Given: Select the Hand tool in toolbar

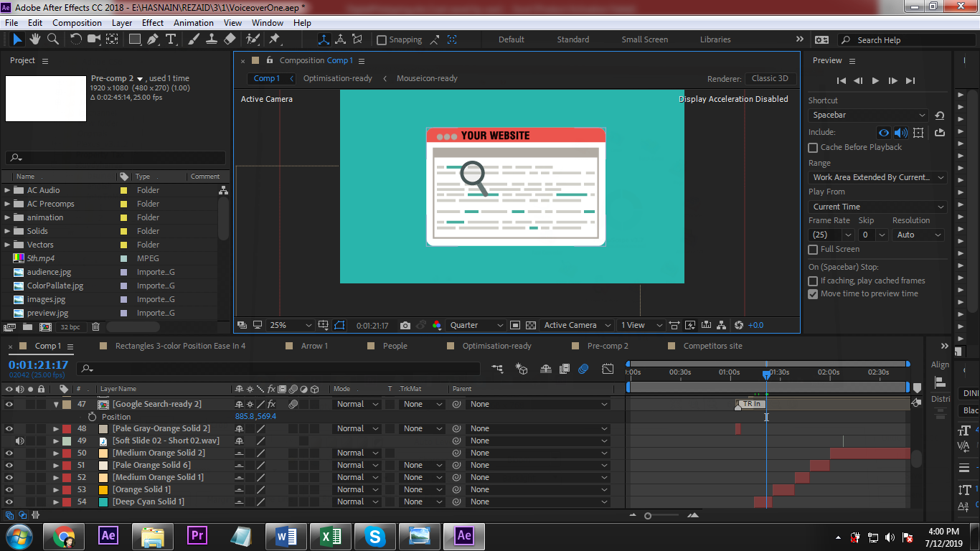Looking at the screenshot, I should 35,39.
